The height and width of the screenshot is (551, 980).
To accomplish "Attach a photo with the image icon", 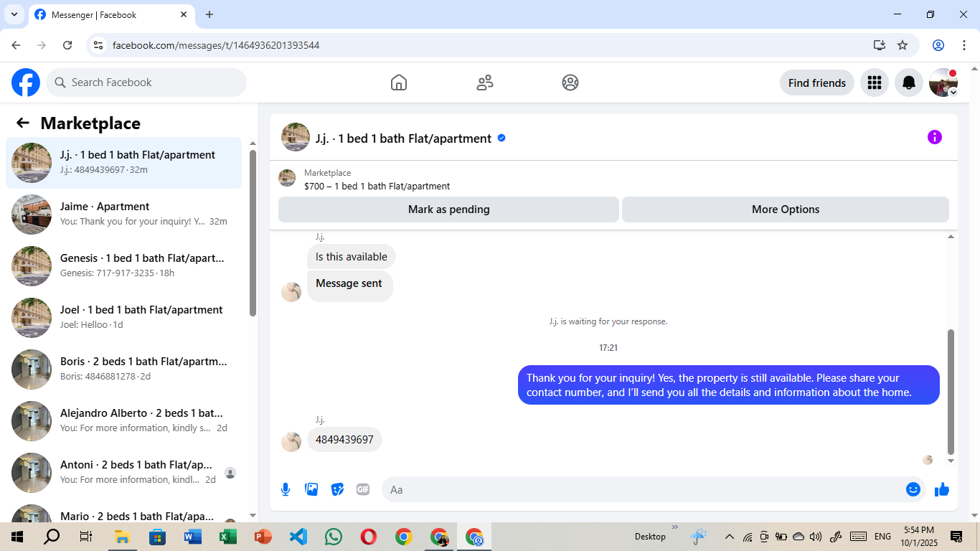I will tap(311, 489).
